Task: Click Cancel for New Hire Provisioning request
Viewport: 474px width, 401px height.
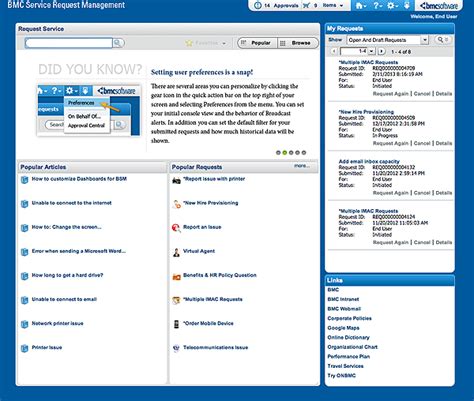Action: (422, 143)
